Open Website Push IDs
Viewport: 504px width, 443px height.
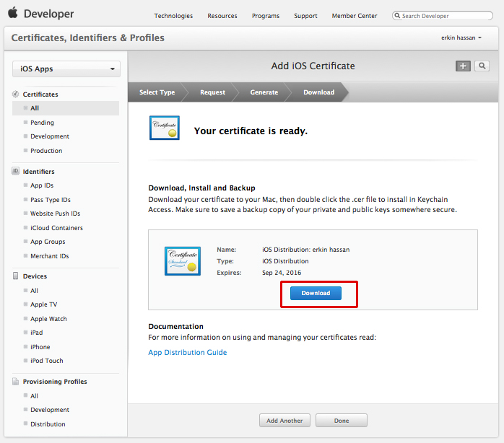click(56, 214)
